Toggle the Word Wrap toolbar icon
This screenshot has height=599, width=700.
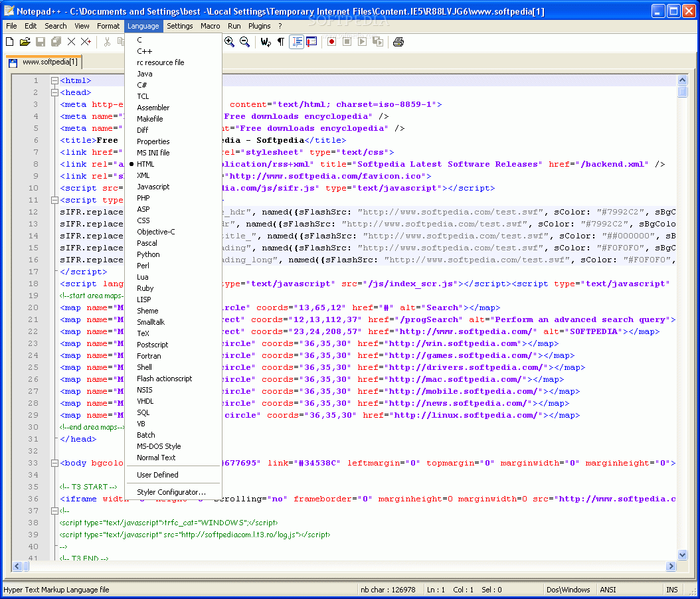tap(266, 42)
